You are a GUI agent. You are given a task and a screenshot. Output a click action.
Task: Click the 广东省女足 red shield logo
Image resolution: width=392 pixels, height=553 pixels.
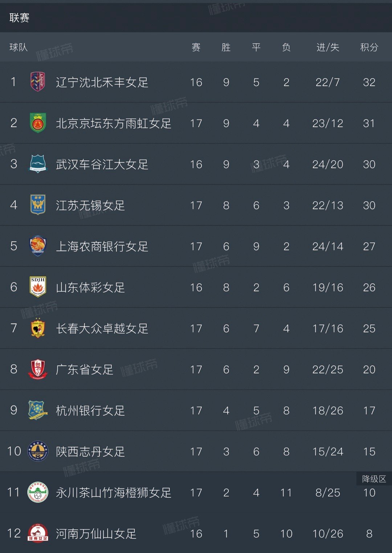coord(38,369)
